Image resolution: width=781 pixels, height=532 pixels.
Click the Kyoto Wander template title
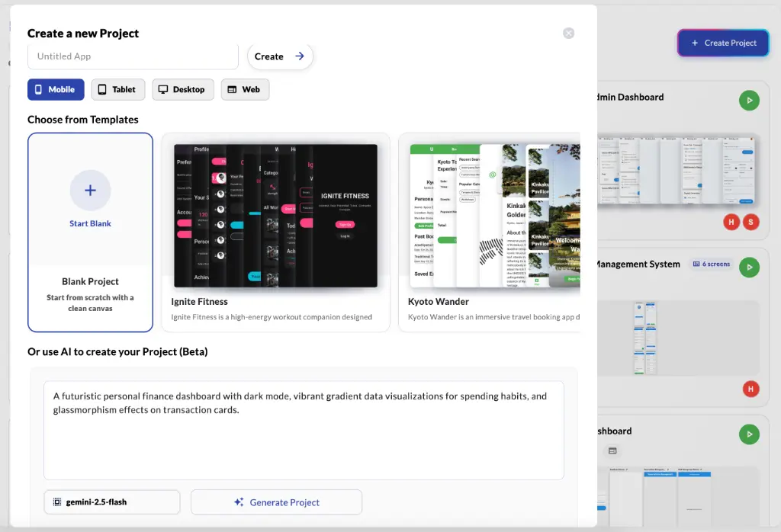[439, 302]
